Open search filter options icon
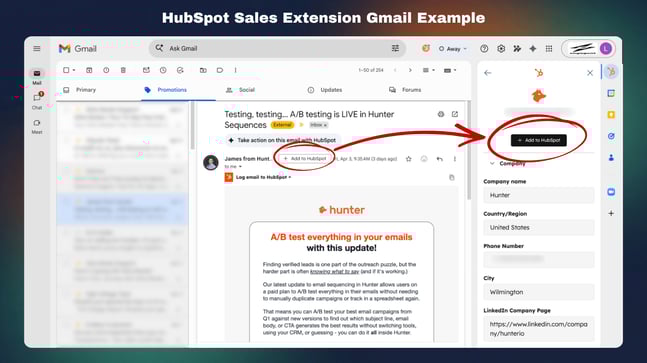Image resolution: width=647 pixels, height=363 pixels. coord(395,48)
